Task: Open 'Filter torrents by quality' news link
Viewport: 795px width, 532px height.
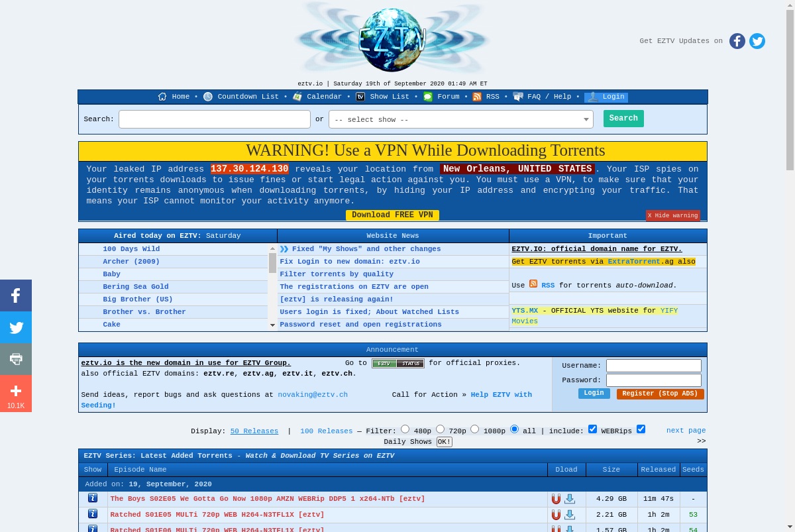Action: click(x=337, y=274)
